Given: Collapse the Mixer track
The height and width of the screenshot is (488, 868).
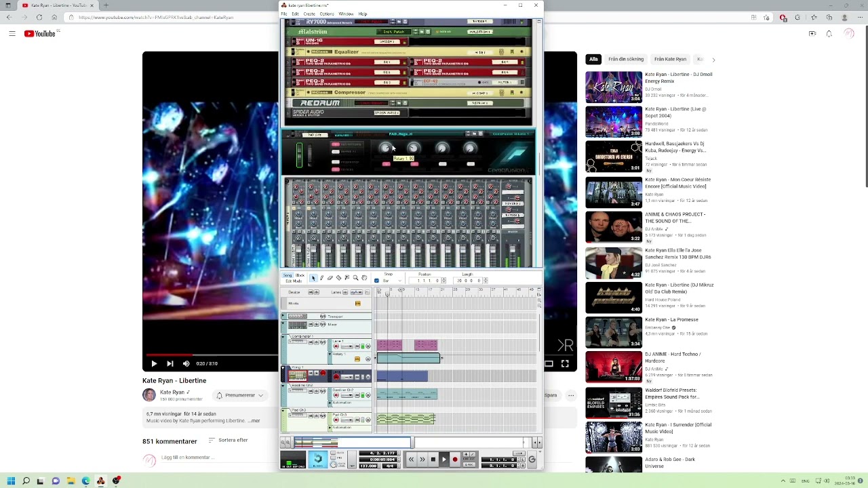Looking at the screenshot, I should pos(283,323).
